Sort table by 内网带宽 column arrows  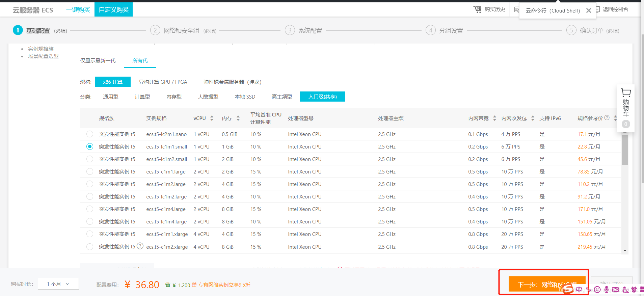pos(494,118)
